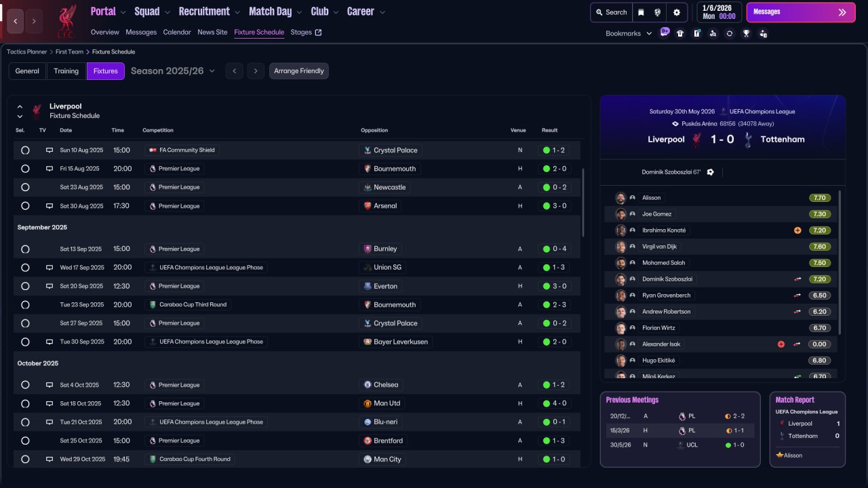Click the navigate back arrow in header
This screenshot has width=868, height=488.
(15, 21)
